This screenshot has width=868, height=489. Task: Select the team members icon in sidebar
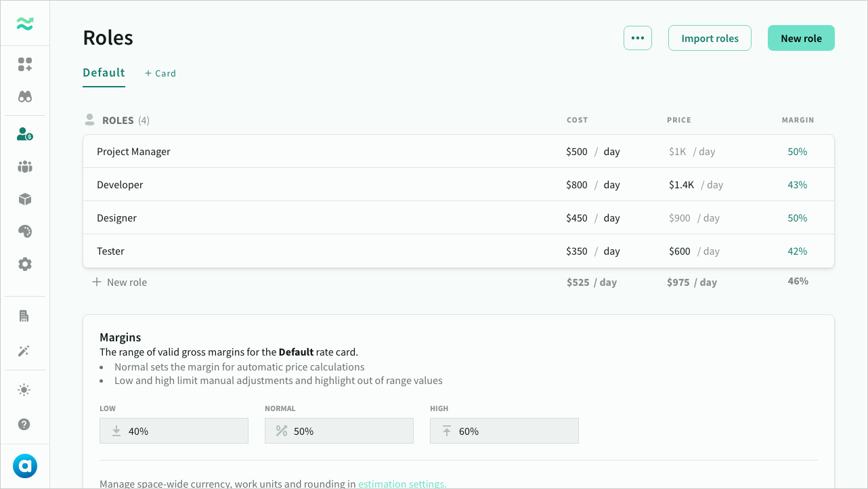pos(24,167)
